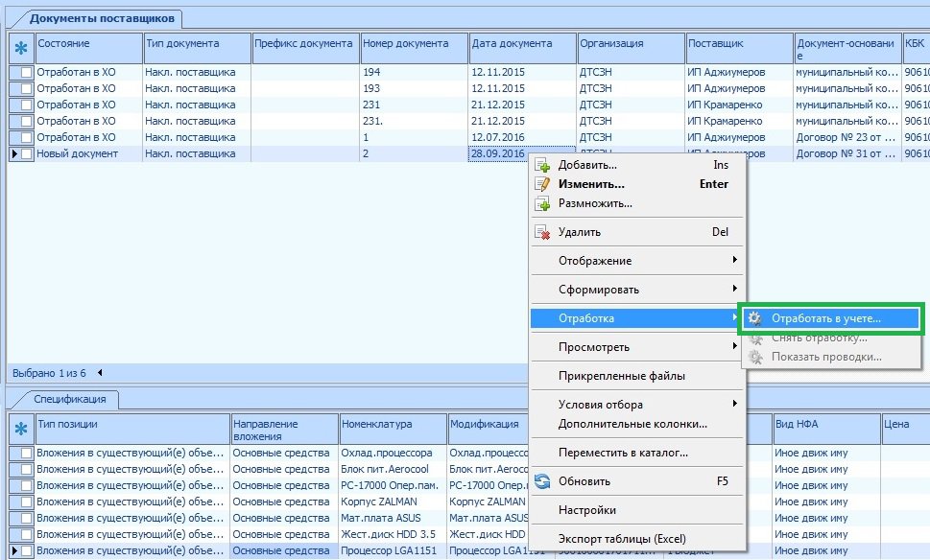Click Выбрано 1 из 6 status text
This screenshot has width=930, height=560.
(49, 373)
